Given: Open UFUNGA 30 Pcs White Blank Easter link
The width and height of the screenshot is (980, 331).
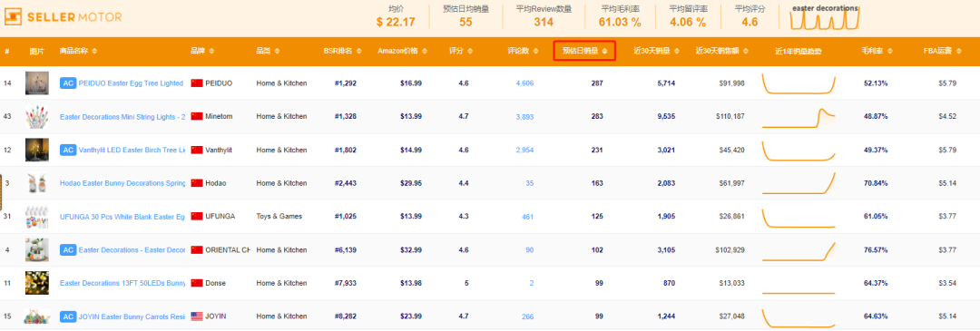Looking at the screenshot, I should click(x=122, y=217).
